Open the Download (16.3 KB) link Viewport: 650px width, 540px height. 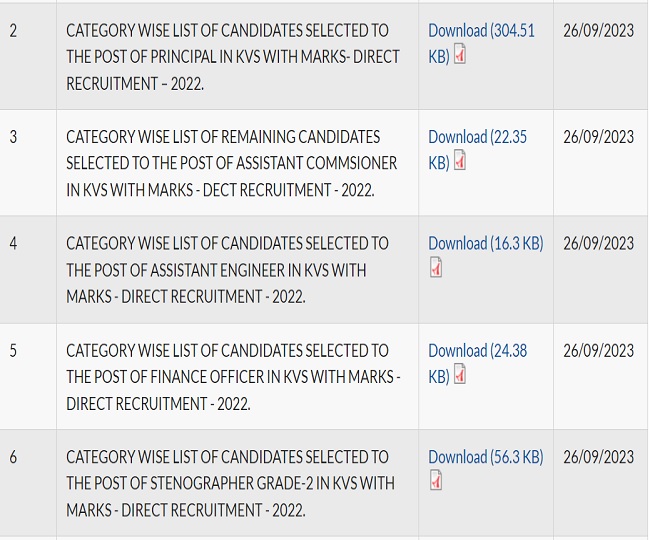[485, 243]
